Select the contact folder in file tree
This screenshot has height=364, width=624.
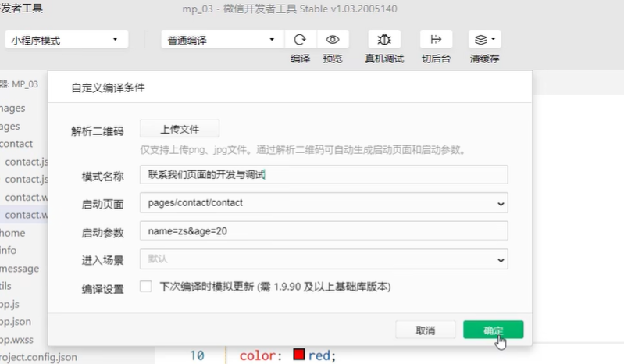[16, 144]
